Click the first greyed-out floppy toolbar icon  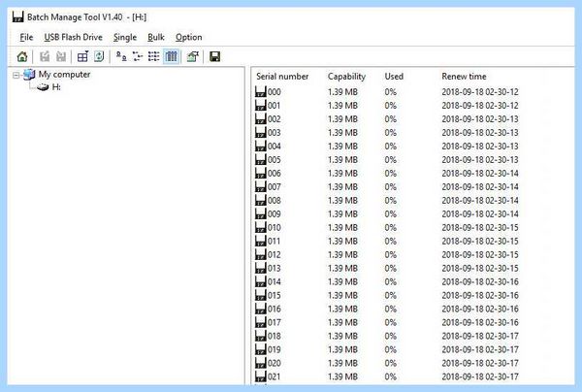[45, 57]
